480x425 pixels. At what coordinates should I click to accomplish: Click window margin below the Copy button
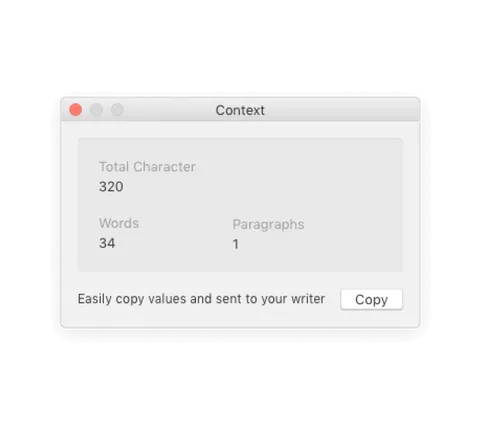[371, 318]
